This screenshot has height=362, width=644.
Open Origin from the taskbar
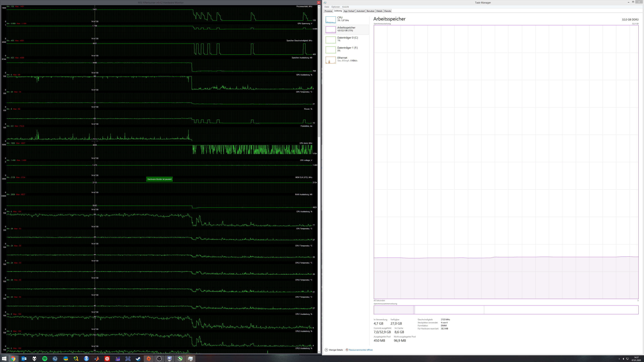[x=149, y=359]
